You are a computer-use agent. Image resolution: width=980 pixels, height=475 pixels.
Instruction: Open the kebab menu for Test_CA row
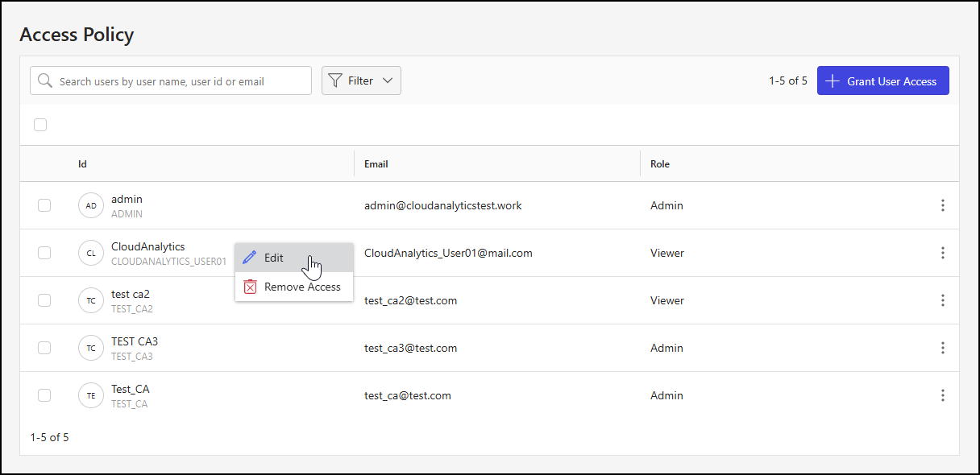(943, 395)
